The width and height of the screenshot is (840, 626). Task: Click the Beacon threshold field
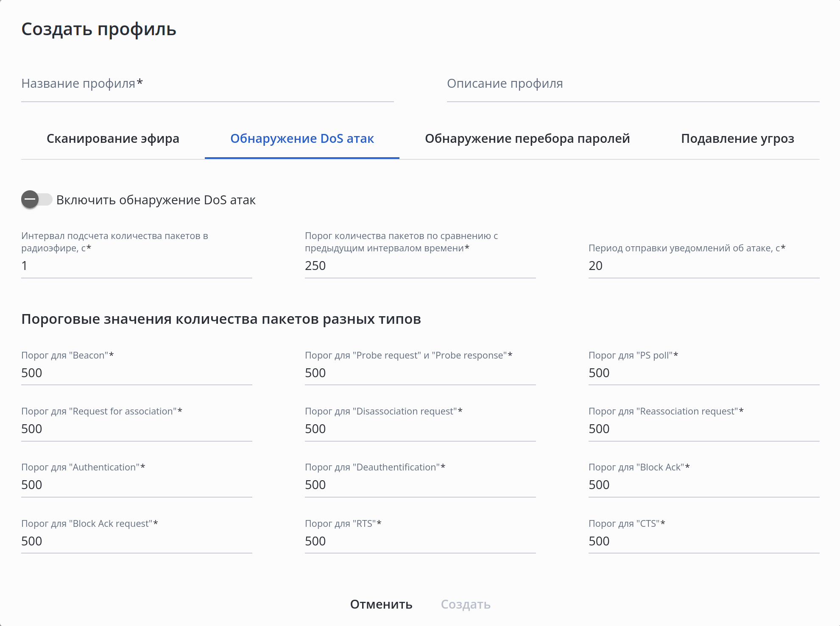[x=137, y=373]
